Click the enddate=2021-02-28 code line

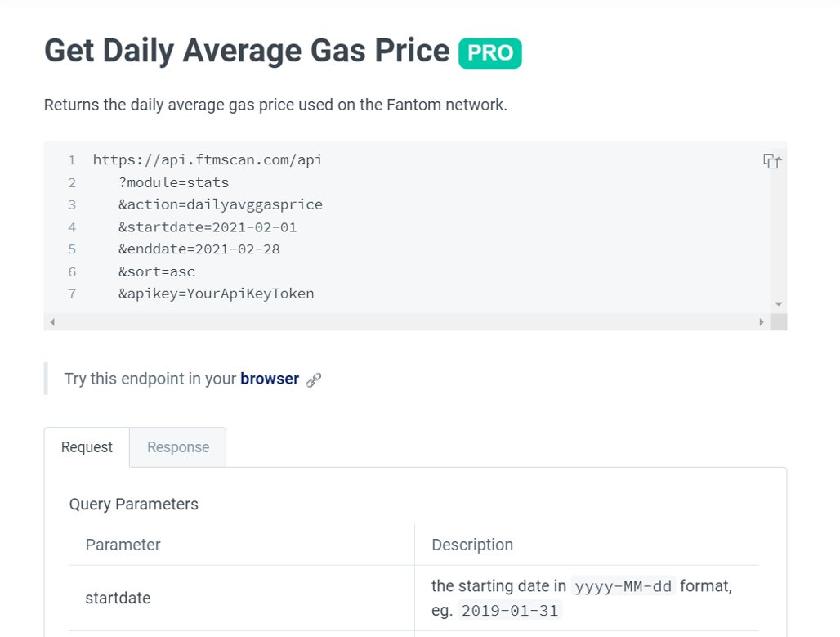point(199,249)
